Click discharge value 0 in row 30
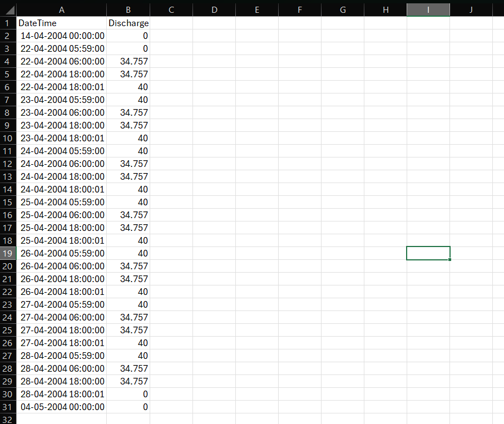This screenshot has height=424, width=504. tap(128, 394)
